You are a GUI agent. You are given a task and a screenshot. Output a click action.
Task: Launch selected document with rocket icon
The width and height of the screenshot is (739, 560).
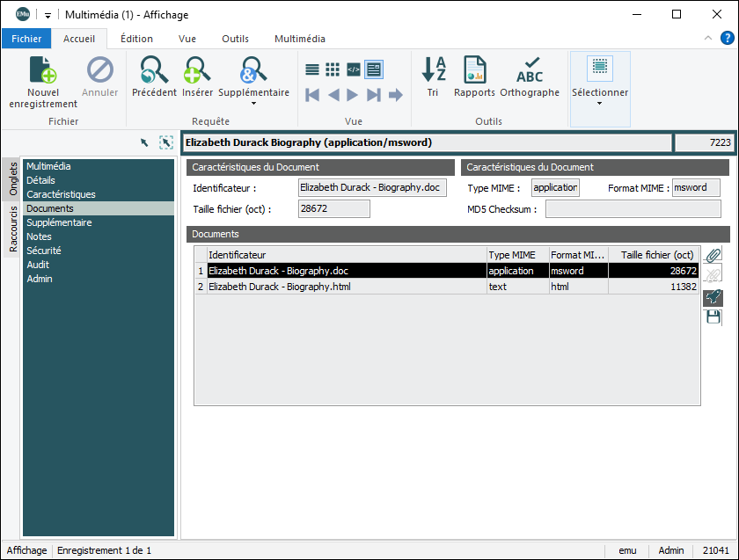point(713,297)
